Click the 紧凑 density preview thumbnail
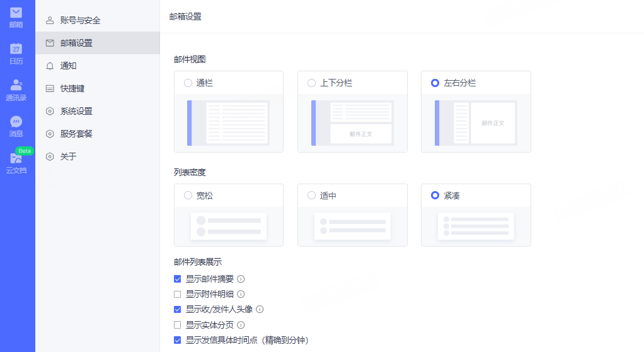644x352 pixels. [x=476, y=226]
